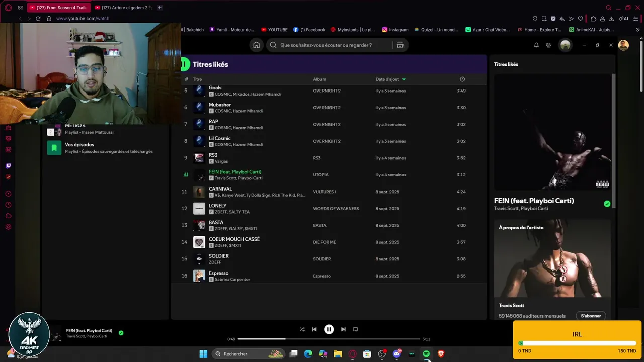The width and height of the screenshot is (644, 362).
Task: Open the YOUTUBE bookmark
Action: click(x=274, y=30)
